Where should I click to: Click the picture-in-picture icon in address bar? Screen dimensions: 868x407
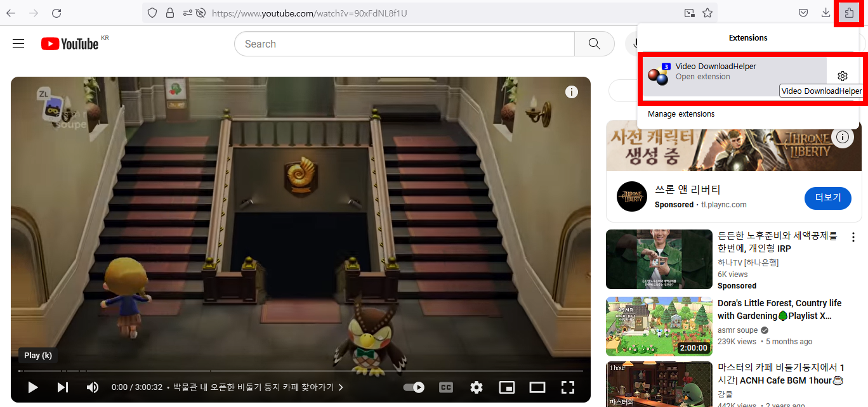[689, 13]
